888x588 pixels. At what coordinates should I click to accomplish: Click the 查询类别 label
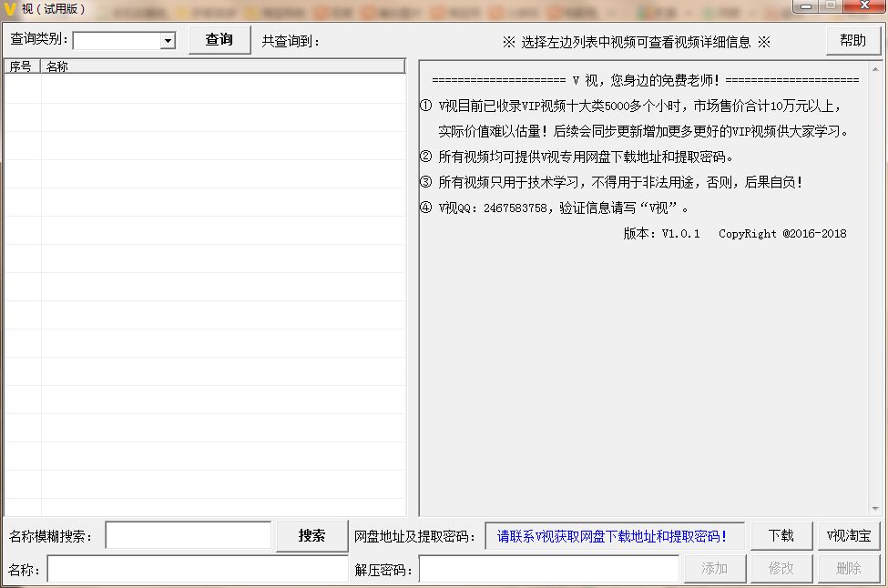[39, 39]
